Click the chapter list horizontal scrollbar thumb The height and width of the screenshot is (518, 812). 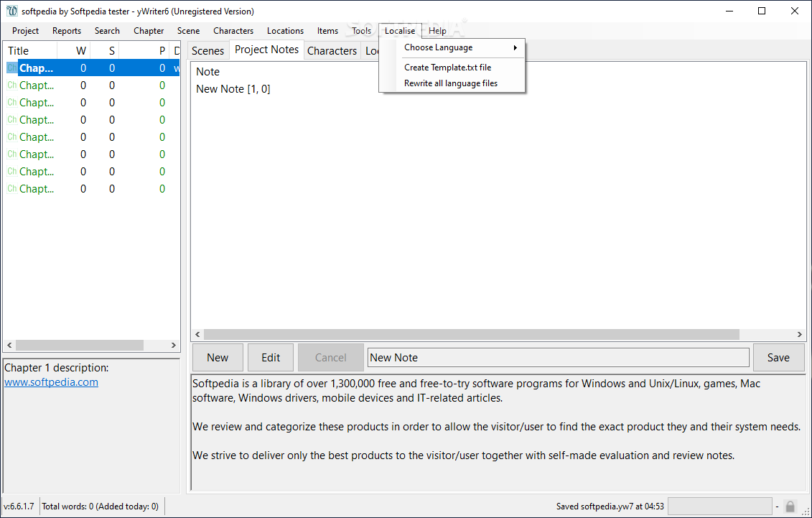coord(80,345)
